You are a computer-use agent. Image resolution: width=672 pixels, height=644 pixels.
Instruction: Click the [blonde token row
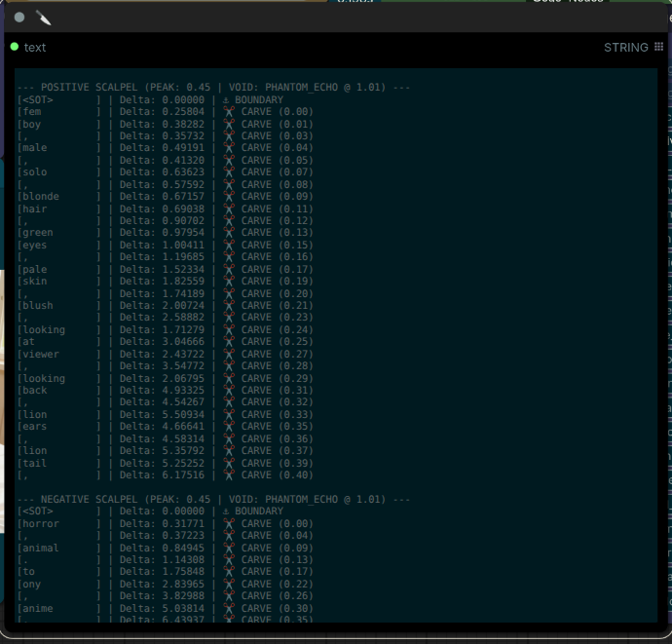(x=166, y=197)
